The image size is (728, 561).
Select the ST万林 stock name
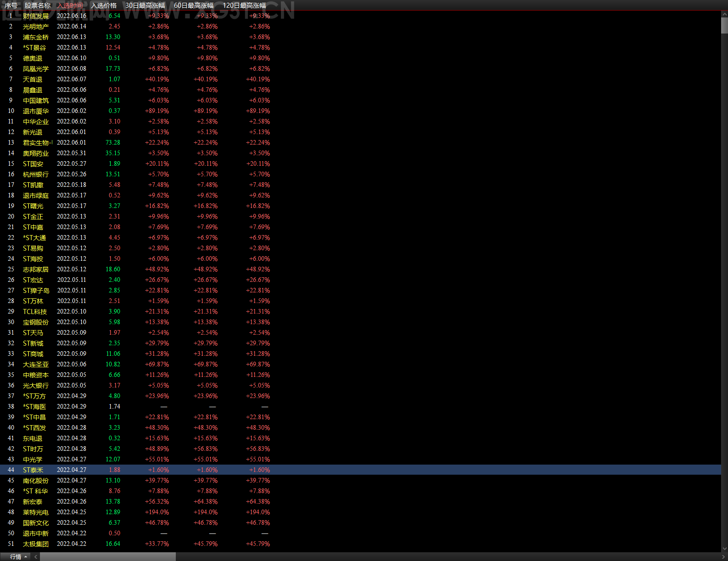pos(33,301)
